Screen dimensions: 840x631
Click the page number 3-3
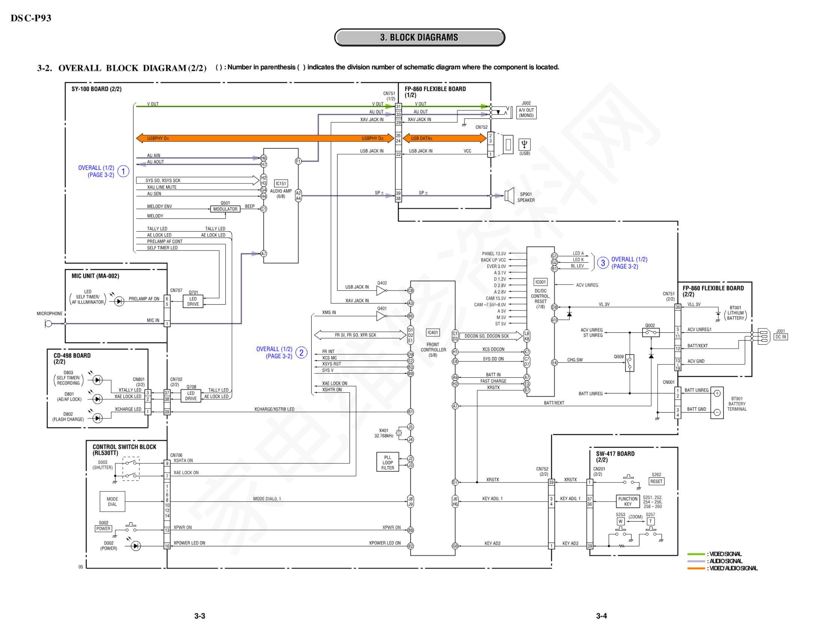200,616
